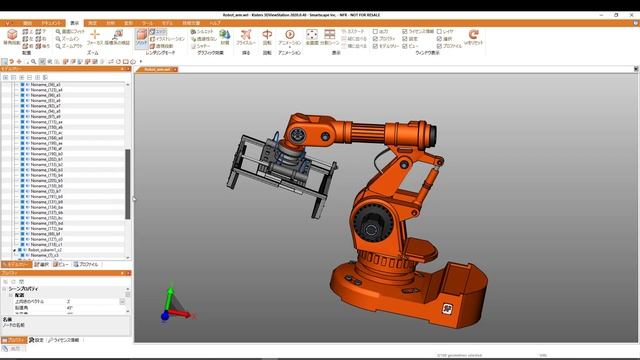
Task: Open the Material (材質) tool
Action: coord(224,37)
